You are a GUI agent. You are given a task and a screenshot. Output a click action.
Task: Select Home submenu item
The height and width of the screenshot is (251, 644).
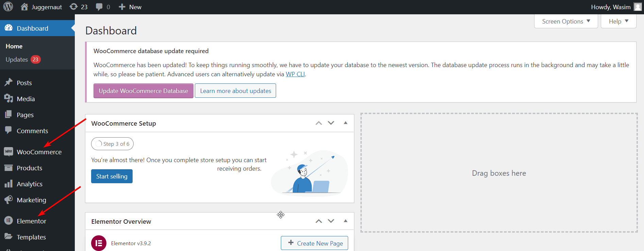[14, 46]
